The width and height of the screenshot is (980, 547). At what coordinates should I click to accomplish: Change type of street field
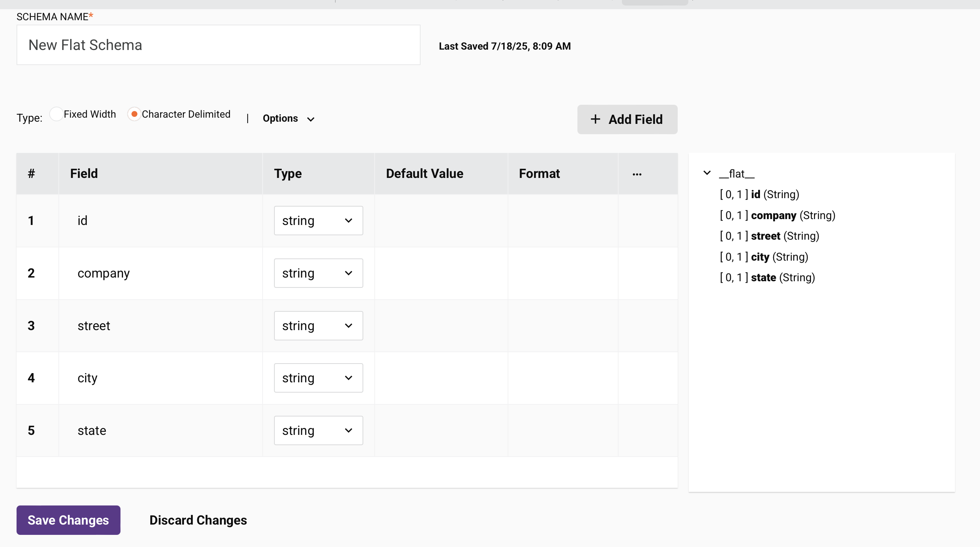click(x=318, y=326)
